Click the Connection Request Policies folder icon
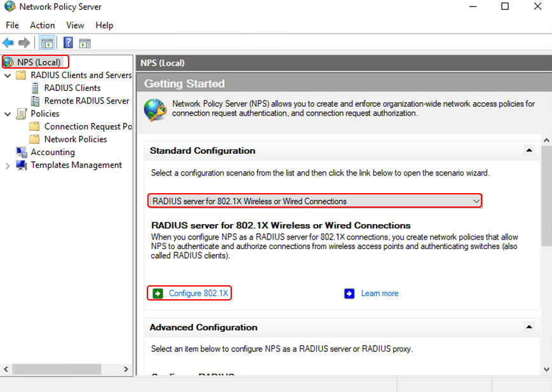 tap(34, 126)
